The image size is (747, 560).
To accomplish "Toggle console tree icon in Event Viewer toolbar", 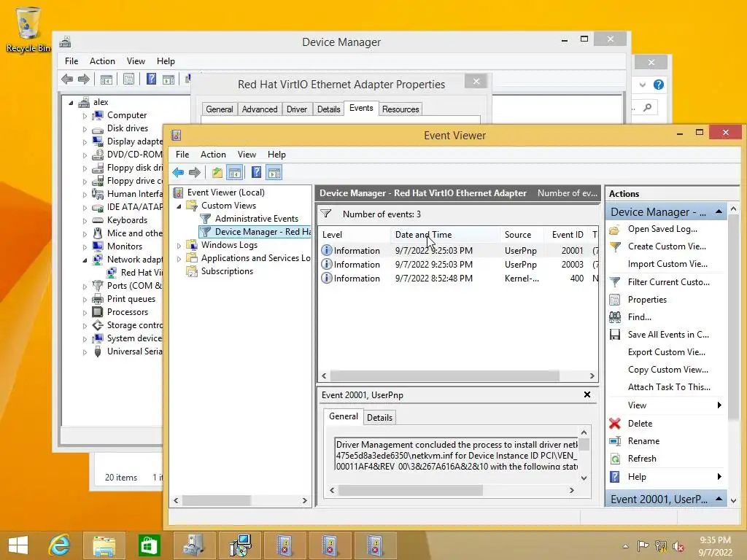I will click(x=234, y=172).
